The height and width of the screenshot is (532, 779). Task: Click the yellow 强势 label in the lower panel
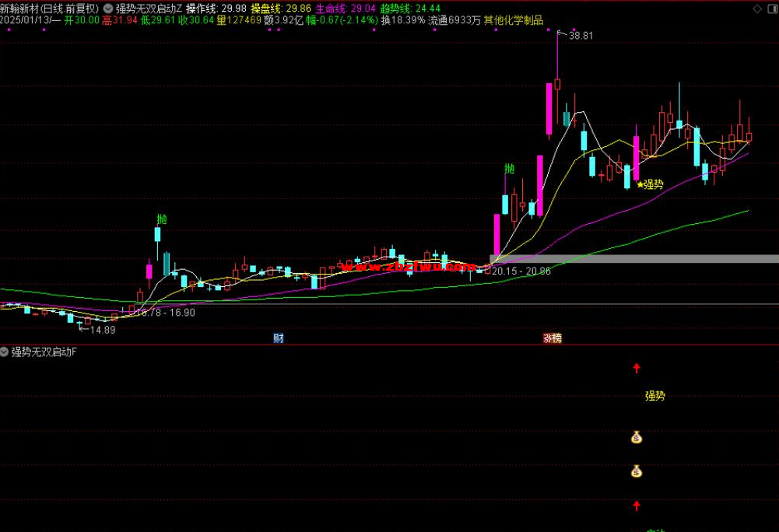[654, 396]
